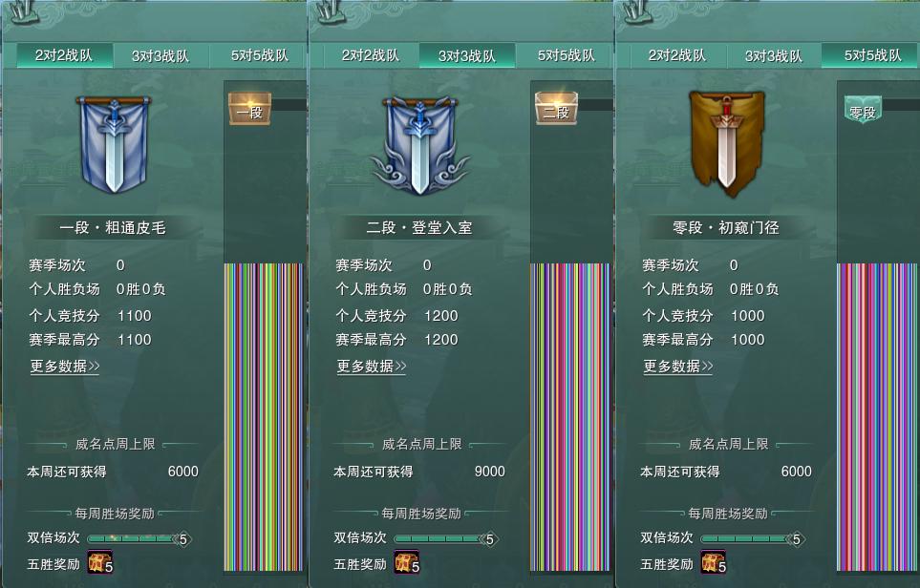Select the highlighted 5对5战队 tab in right panel
The width and height of the screenshot is (920, 588).
tap(871, 55)
